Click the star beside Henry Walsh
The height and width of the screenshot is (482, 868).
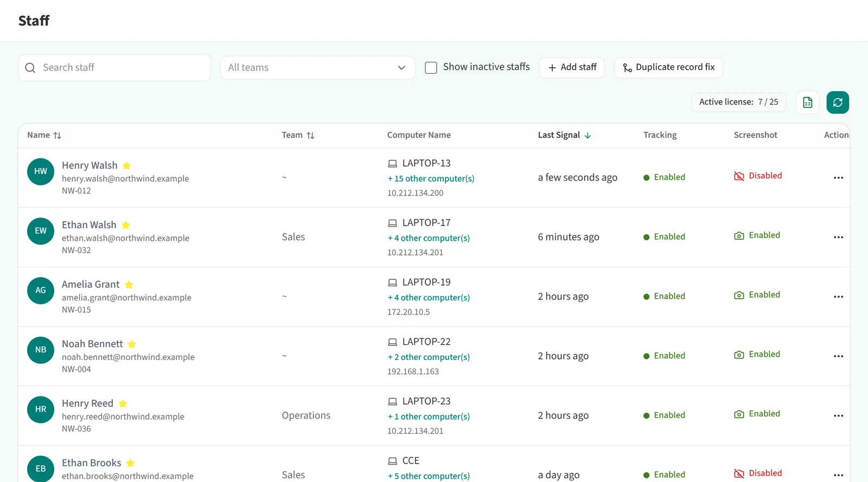[126, 165]
